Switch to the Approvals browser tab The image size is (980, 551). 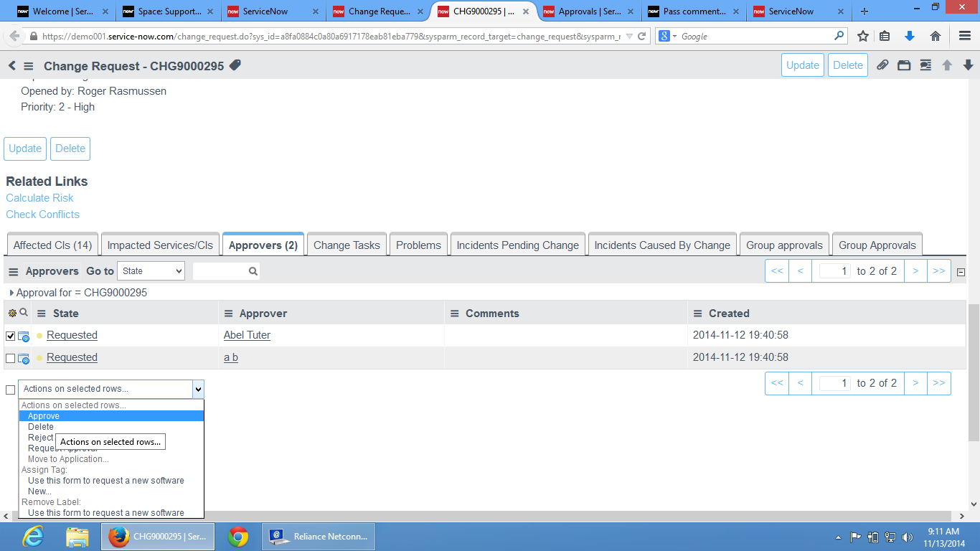point(588,11)
